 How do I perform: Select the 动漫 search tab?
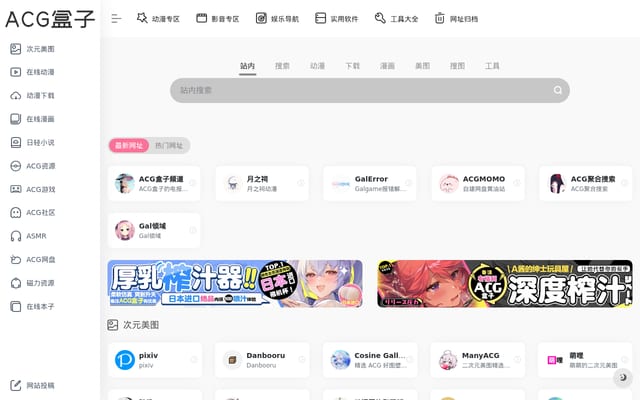tap(317, 66)
